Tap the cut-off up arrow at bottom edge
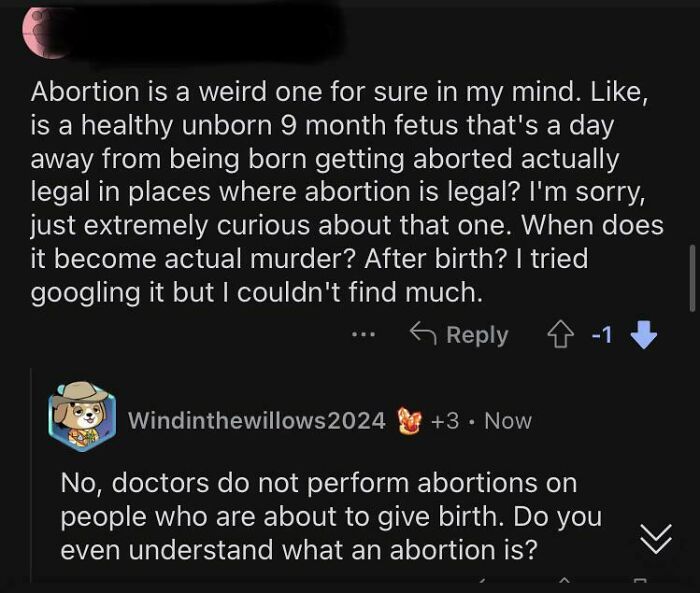Viewport: 700px width, 593px height. pos(563,581)
